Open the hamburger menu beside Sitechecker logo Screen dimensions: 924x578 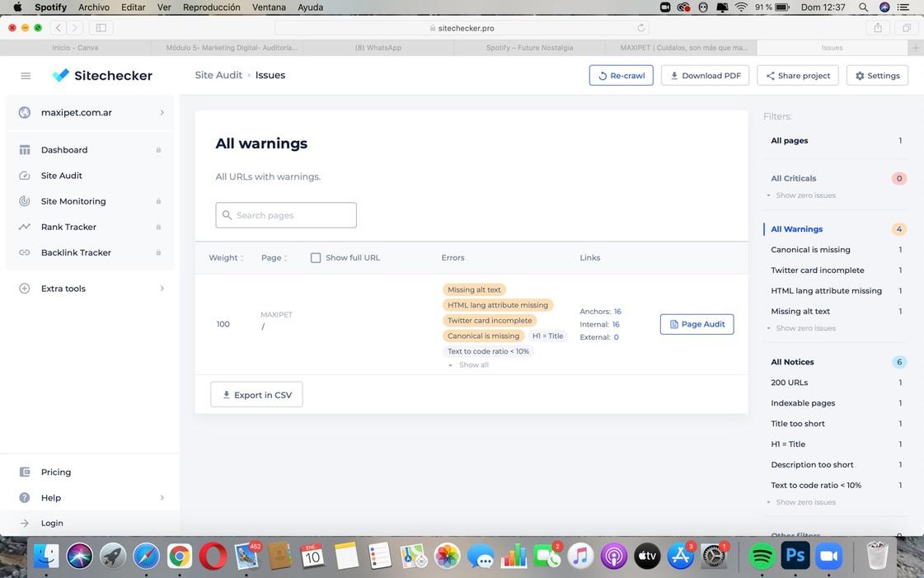pos(26,75)
